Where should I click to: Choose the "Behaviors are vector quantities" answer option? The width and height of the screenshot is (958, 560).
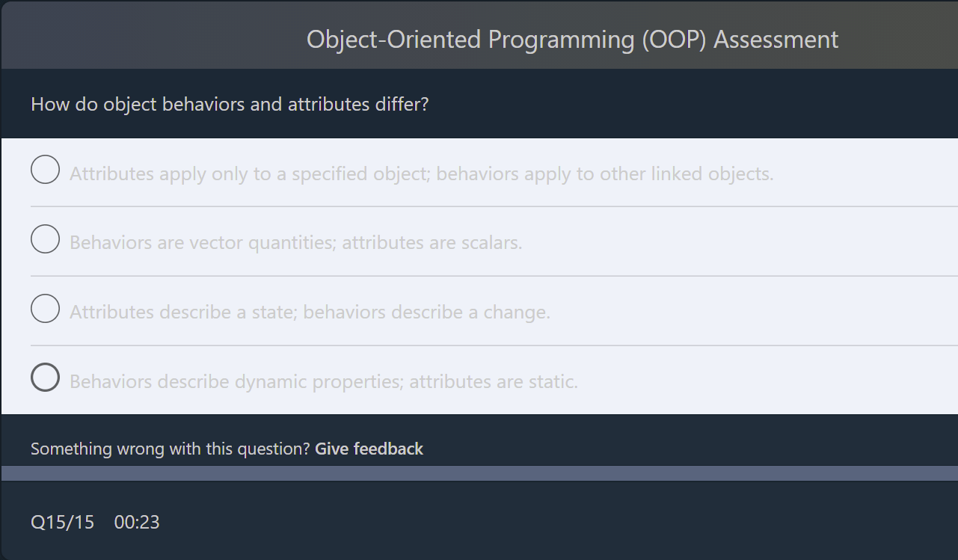click(295, 242)
